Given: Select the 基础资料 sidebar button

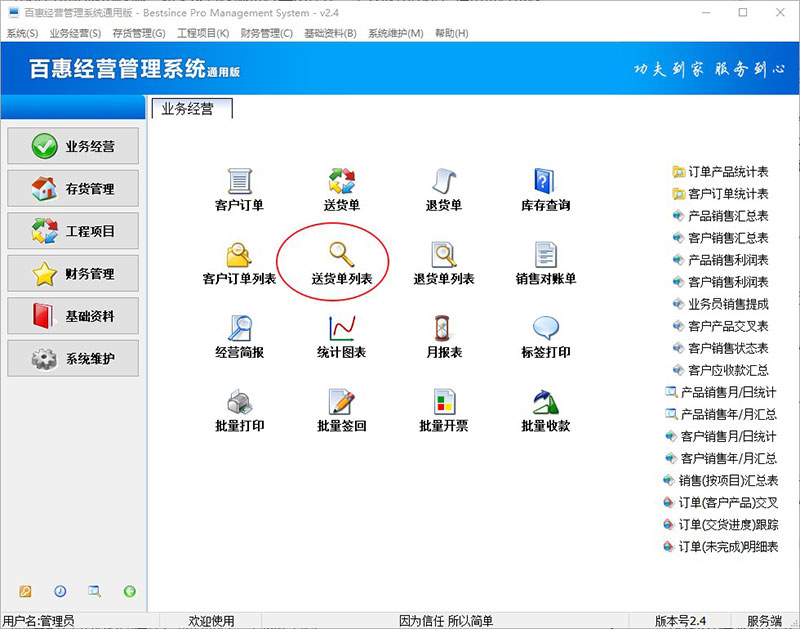Looking at the screenshot, I should tap(73, 316).
